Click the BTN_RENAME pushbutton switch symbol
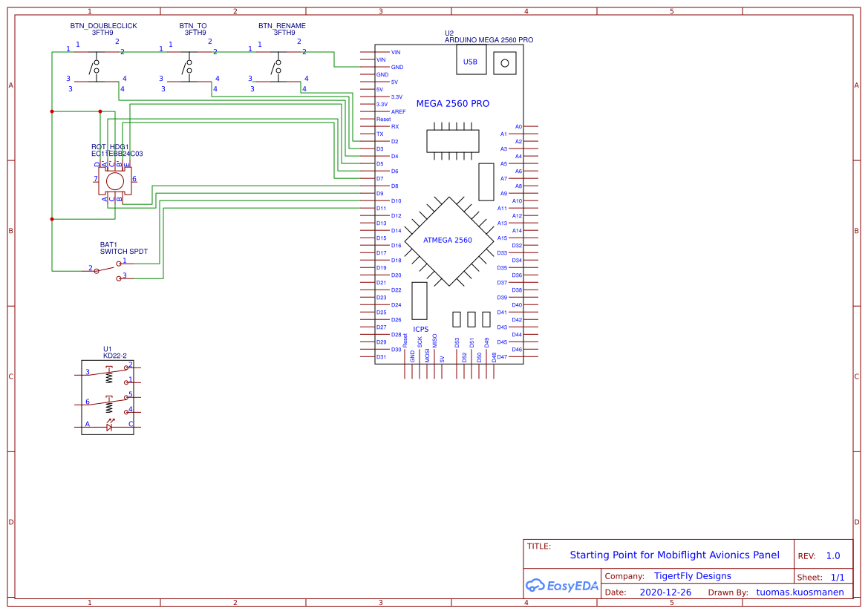The height and width of the screenshot is (614, 868). click(278, 67)
